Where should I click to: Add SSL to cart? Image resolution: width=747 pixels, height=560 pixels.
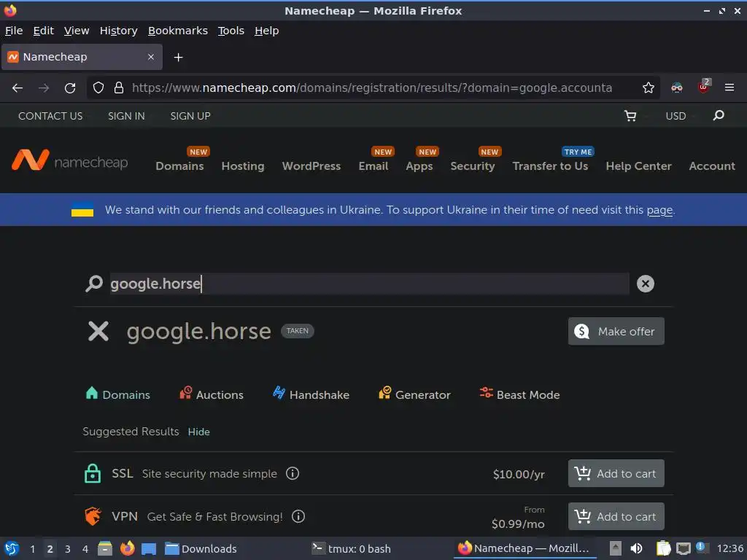click(x=616, y=473)
